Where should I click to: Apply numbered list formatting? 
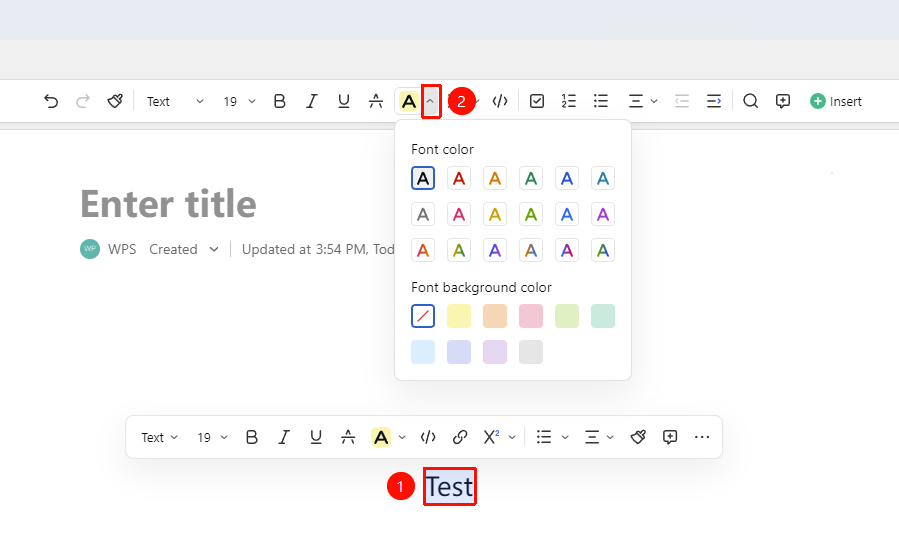pyautogui.click(x=569, y=101)
